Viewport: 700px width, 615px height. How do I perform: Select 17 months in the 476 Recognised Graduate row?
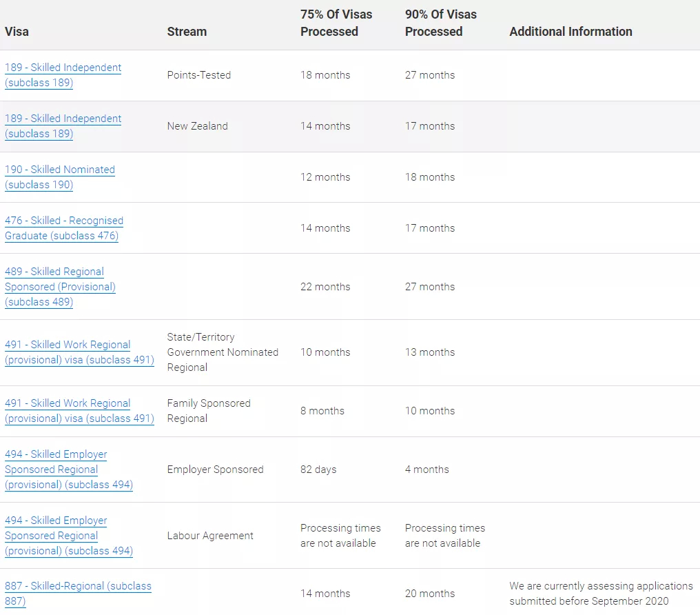point(430,228)
